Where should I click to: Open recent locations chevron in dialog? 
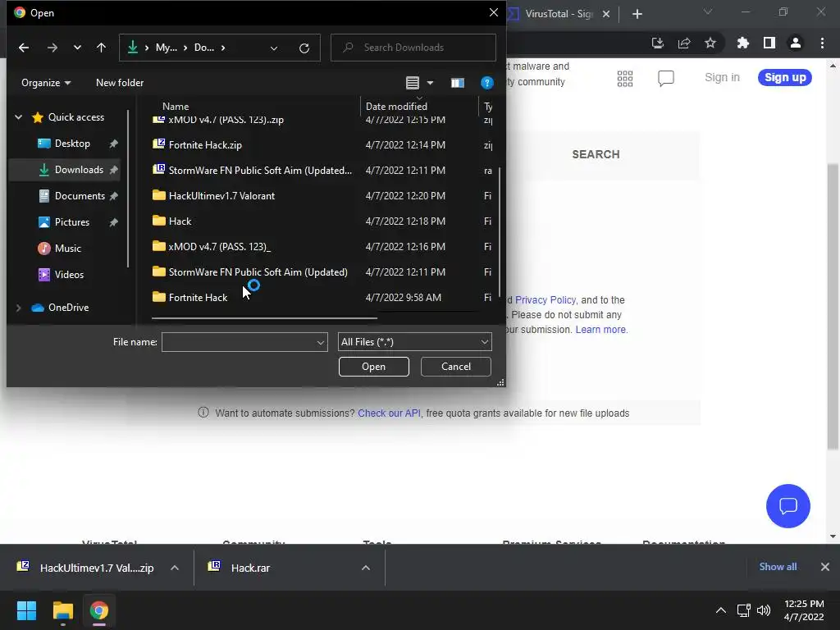point(77,48)
